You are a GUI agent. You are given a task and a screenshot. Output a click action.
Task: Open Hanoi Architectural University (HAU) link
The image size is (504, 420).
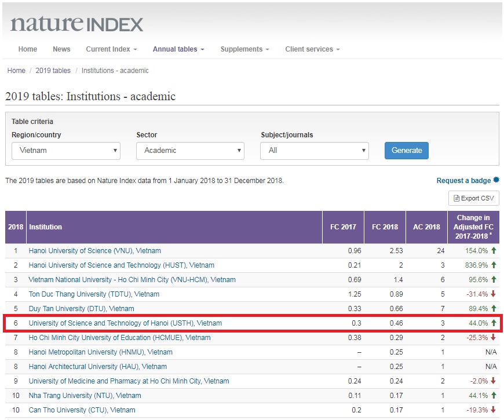[98, 366]
